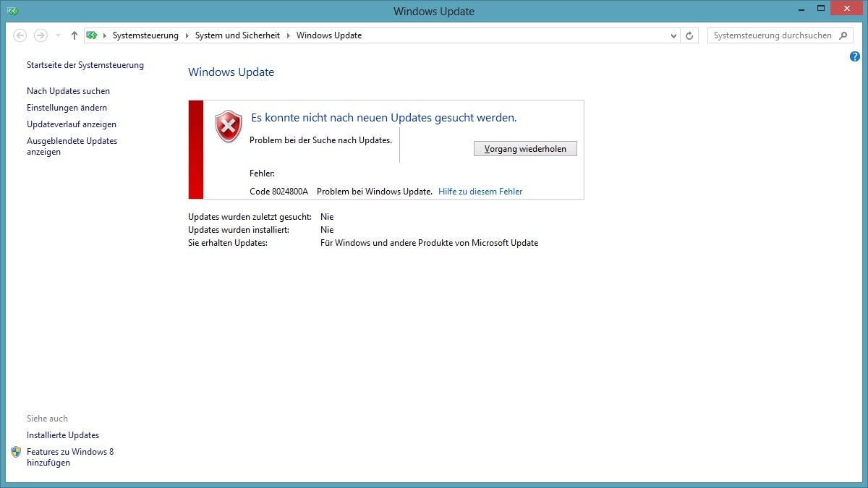Open Hilfe zu diesem Fehler link
The height and width of the screenshot is (488, 868).
[480, 192]
